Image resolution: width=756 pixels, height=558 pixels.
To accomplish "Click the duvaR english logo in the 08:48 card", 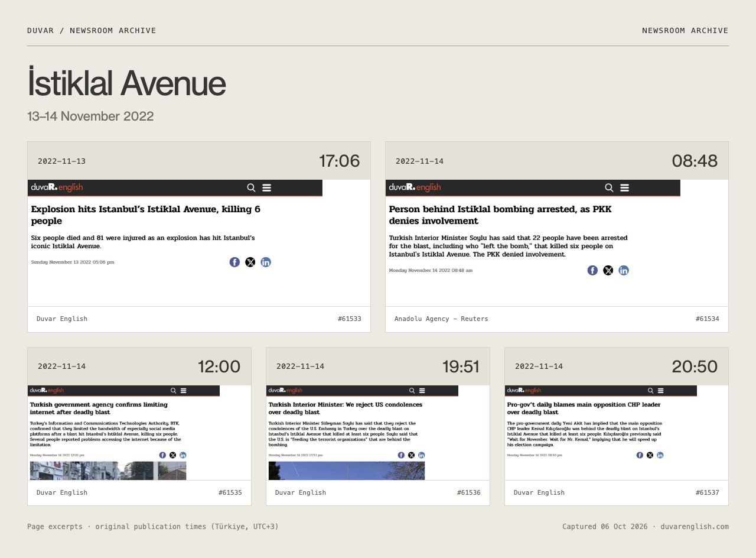I will tap(415, 187).
